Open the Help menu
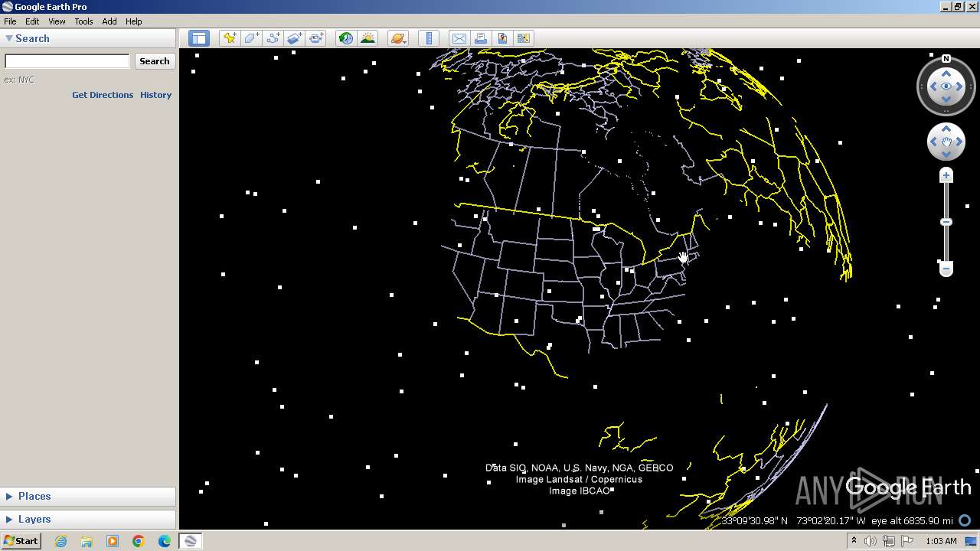980x551 pixels. click(x=133, y=21)
